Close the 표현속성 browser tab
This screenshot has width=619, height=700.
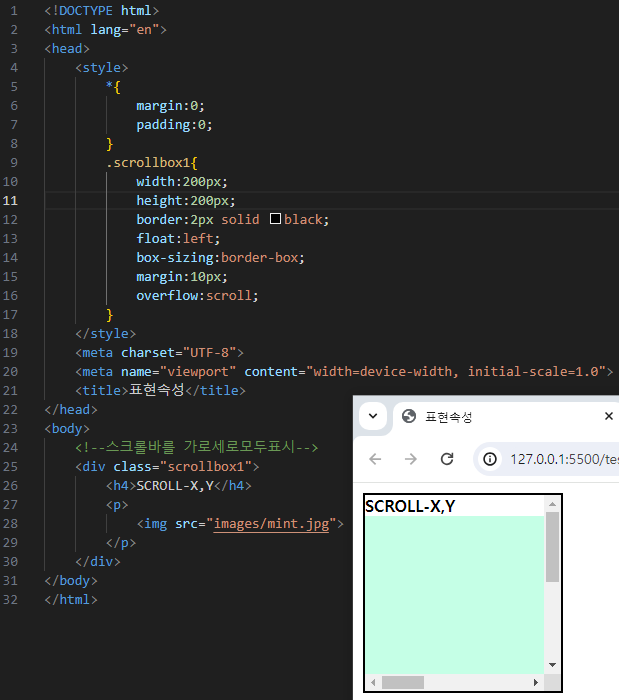point(609,416)
